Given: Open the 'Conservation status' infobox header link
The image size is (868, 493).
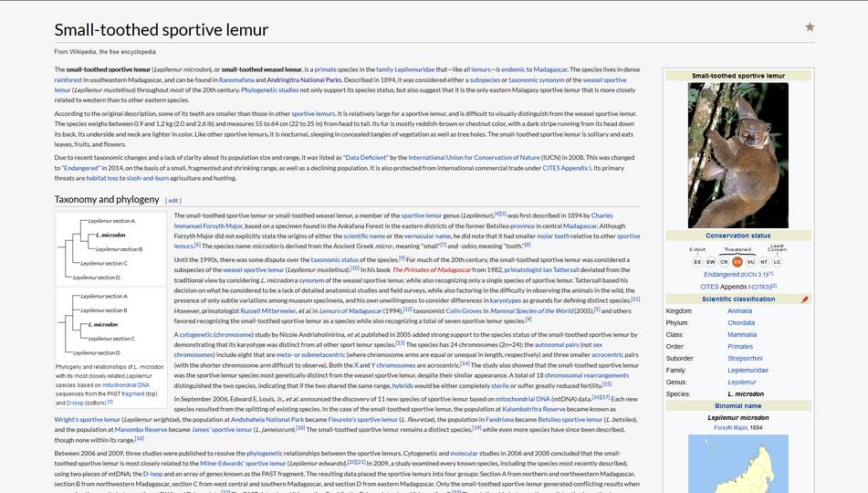Looking at the screenshot, I should pyautogui.click(x=737, y=236).
